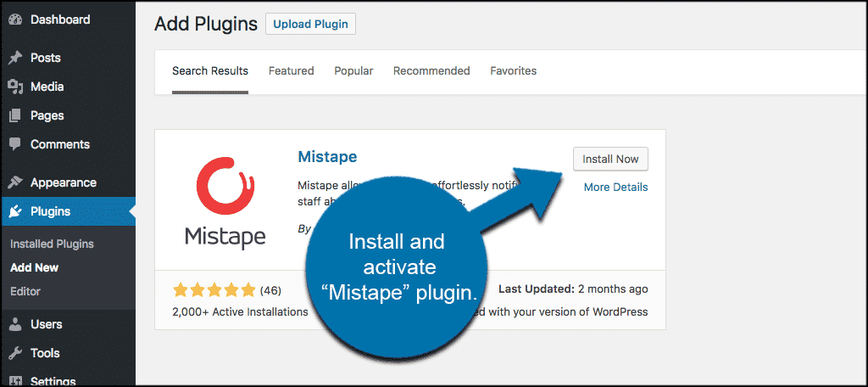Open Installed Plugins submenu item
The height and width of the screenshot is (387, 868).
tap(52, 244)
